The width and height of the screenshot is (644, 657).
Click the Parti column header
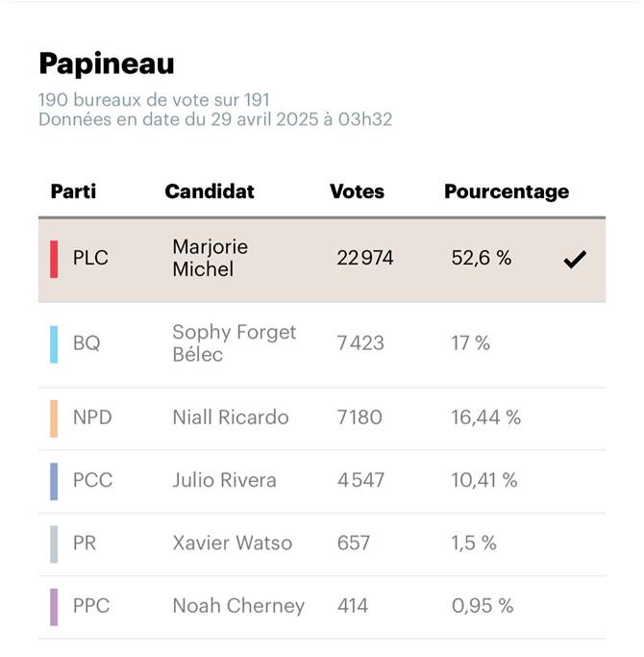[x=73, y=191]
